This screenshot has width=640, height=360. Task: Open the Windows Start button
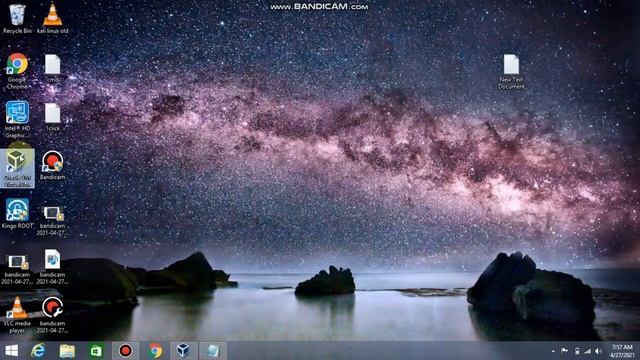click(11, 351)
